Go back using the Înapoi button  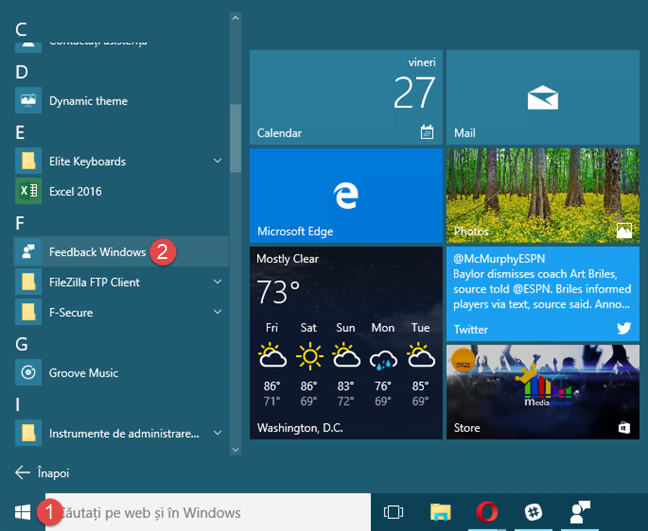pos(42,472)
